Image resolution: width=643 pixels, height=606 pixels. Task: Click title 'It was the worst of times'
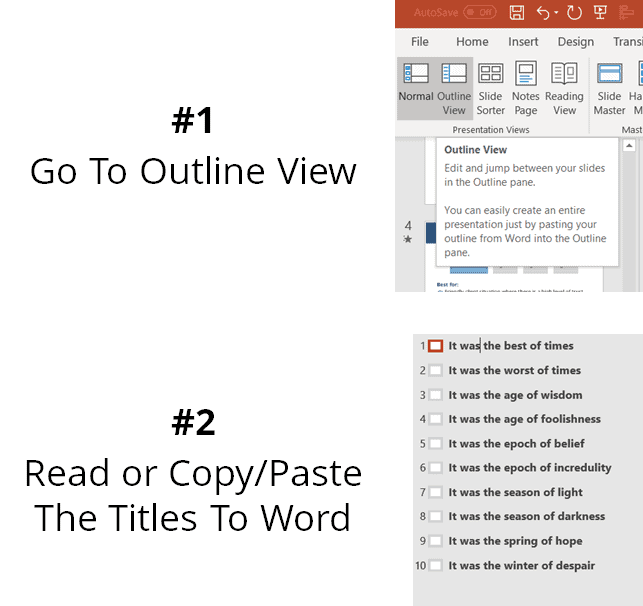coord(514,370)
